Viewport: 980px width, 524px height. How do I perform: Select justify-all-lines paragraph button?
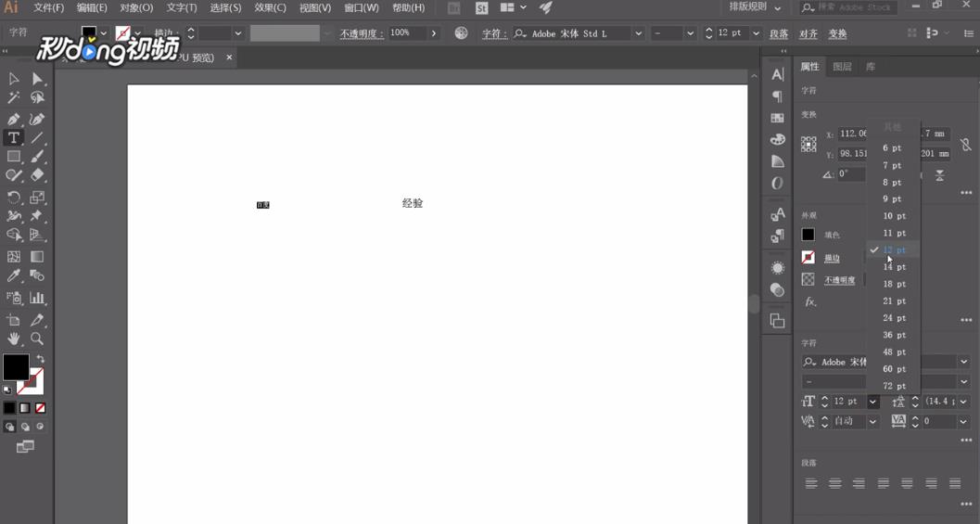pos(955,483)
